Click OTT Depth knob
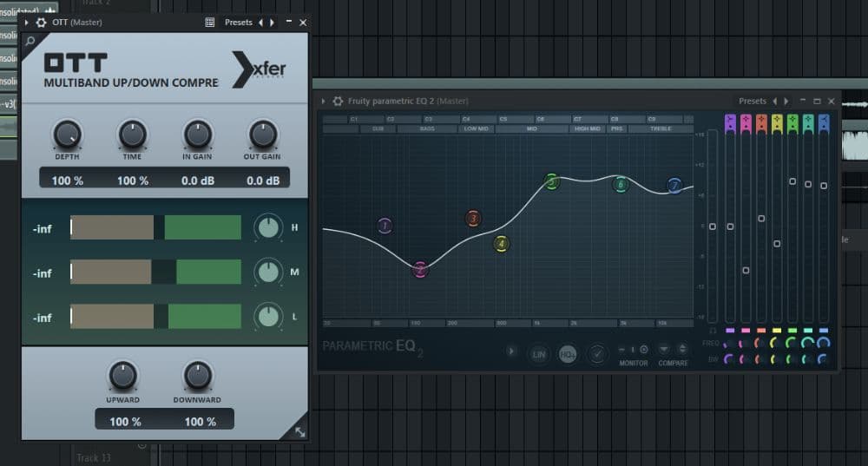This screenshot has width=868, height=466. (x=67, y=135)
